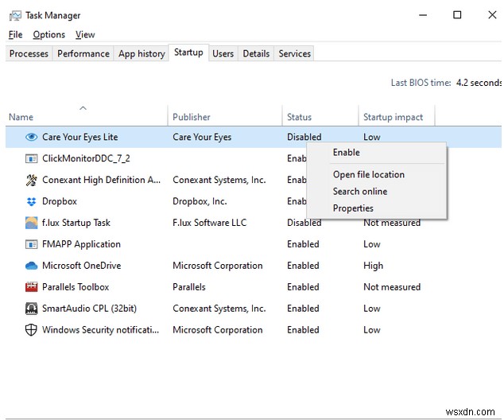Click the Care Your Eyes Lite eye icon
Screen dimensions: 504x420
point(31,137)
